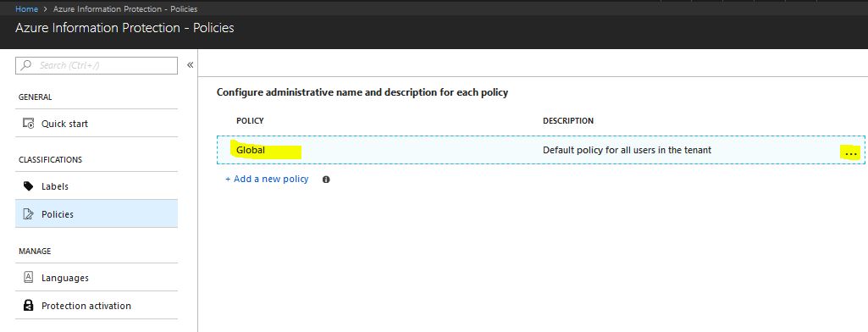The height and width of the screenshot is (332, 868).
Task: Click the Policies document icon
Action: pos(28,214)
